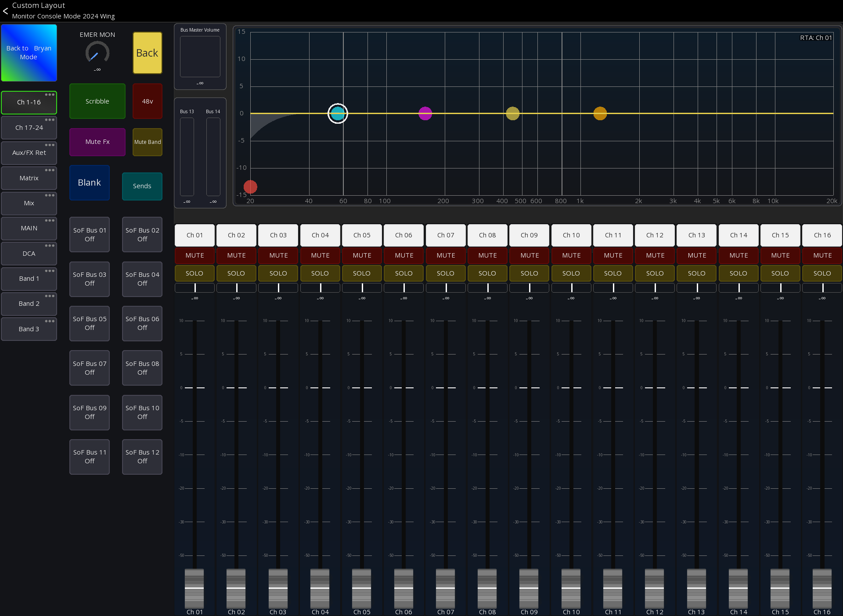The height and width of the screenshot is (616, 843).
Task: Solo channel Ch 05
Action: click(362, 273)
